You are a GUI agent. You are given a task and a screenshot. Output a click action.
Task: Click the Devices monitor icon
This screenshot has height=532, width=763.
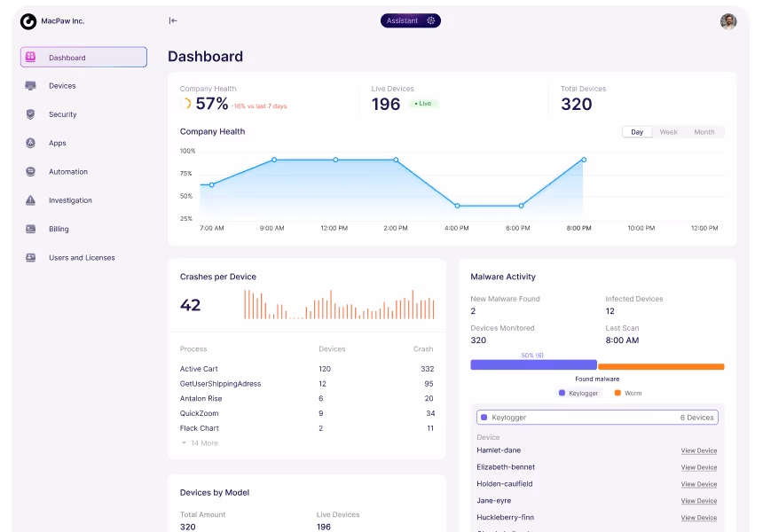pyautogui.click(x=30, y=86)
